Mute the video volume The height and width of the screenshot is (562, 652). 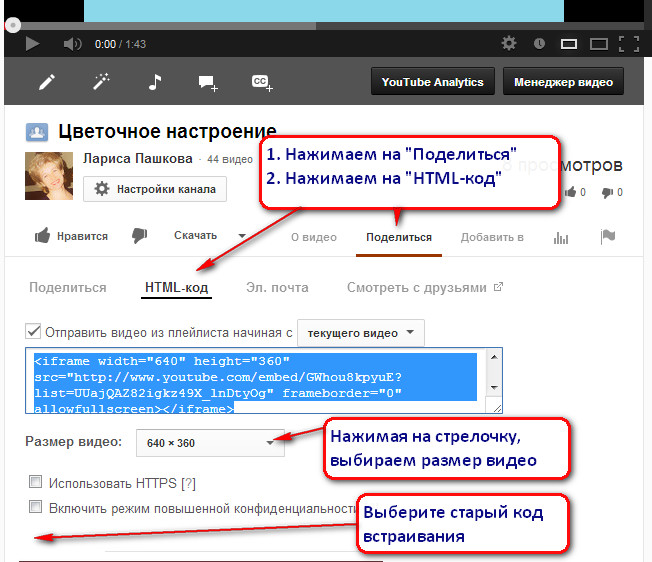coord(72,44)
